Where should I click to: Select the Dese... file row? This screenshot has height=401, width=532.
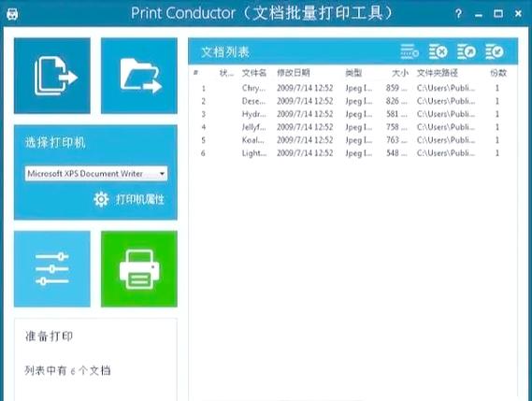point(352,101)
